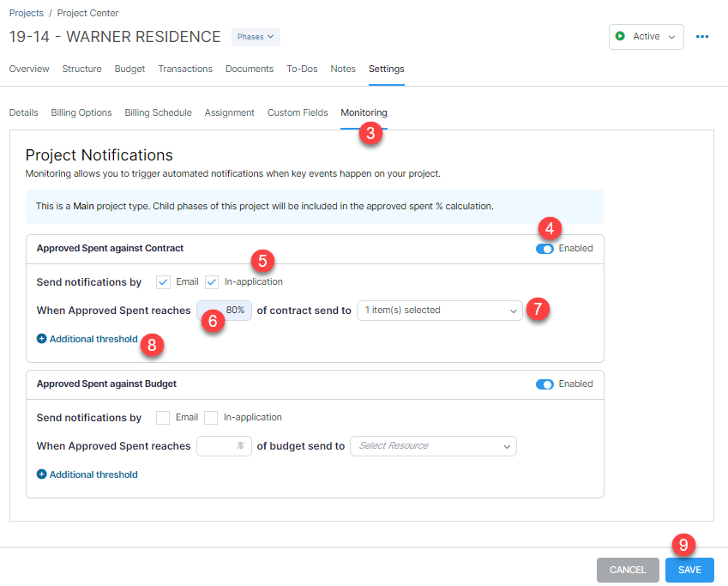Click the 'Approved Spent against Budget' header text
The image size is (728, 586).
pos(107,384)
